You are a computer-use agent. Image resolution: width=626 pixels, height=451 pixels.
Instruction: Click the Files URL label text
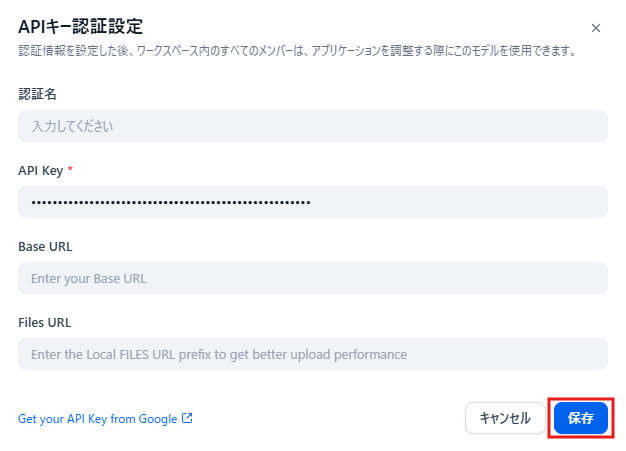(x=44, y=322)
